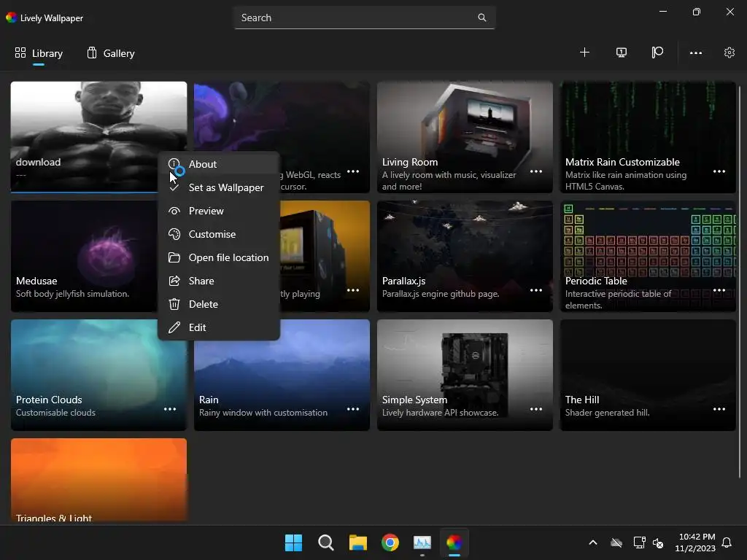The height and width of the screenshot is (560, 747).
Task: Show hidden system tray icons
Action: pyautogui.click(x=593, y=542)
